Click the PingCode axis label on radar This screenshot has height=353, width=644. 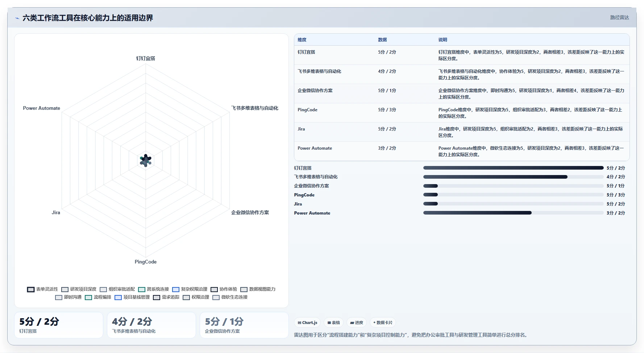tap(146, 262)
